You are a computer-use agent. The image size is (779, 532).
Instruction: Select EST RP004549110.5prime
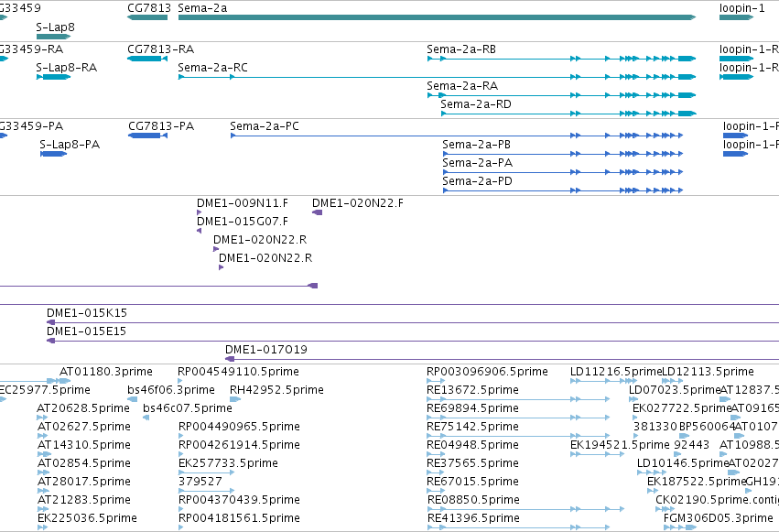tap(180, 381)
